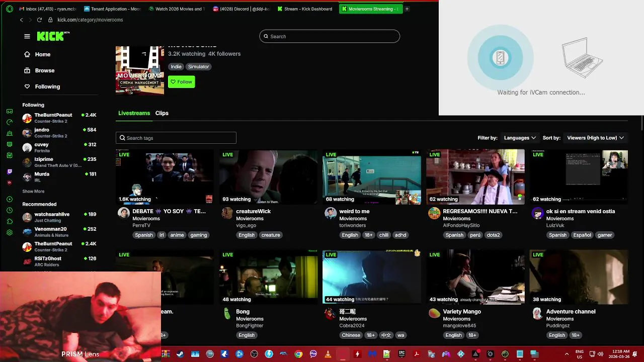
Task: Click the site security padlock icon
Action: [50, 20]
